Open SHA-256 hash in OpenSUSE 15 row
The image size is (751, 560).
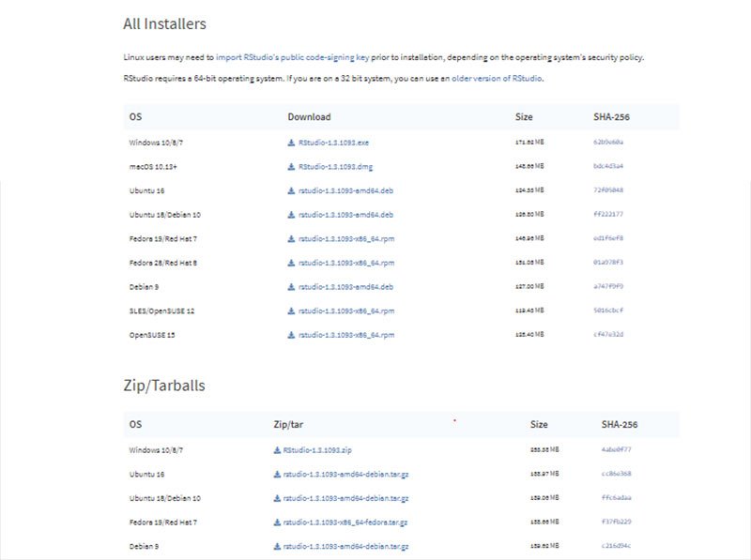point(608,334)
